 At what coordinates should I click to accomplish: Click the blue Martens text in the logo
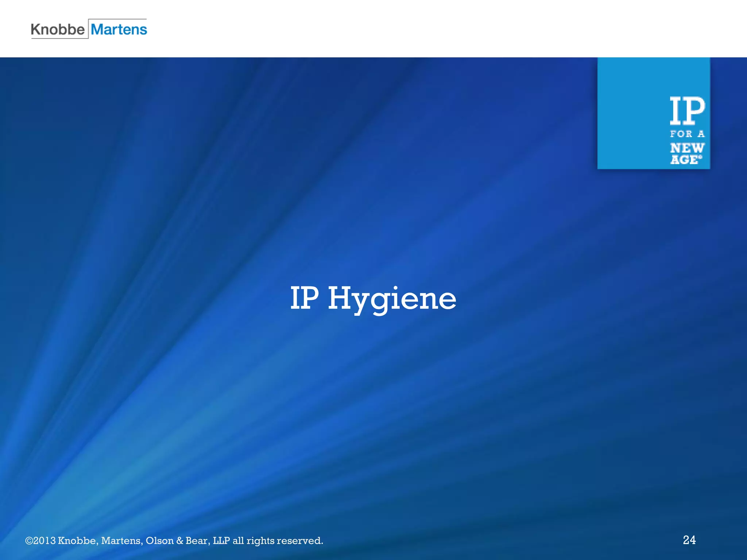[119, 30]
